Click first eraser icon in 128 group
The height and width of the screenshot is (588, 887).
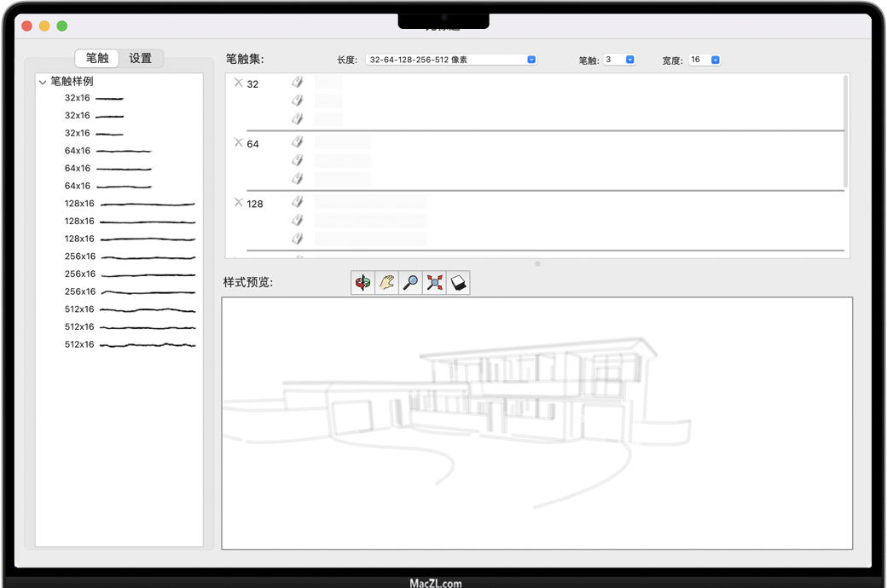click(x=298, y=202)
